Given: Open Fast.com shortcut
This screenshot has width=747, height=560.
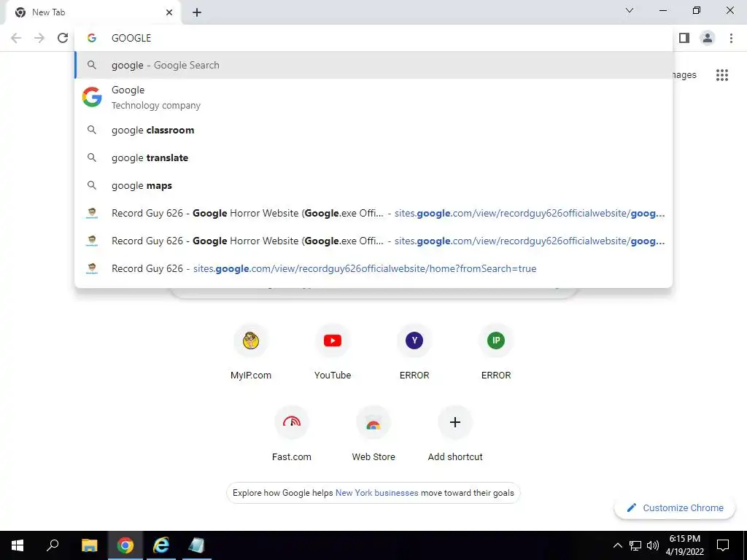Looking at the screenshot, I should (x=292, y=435).
